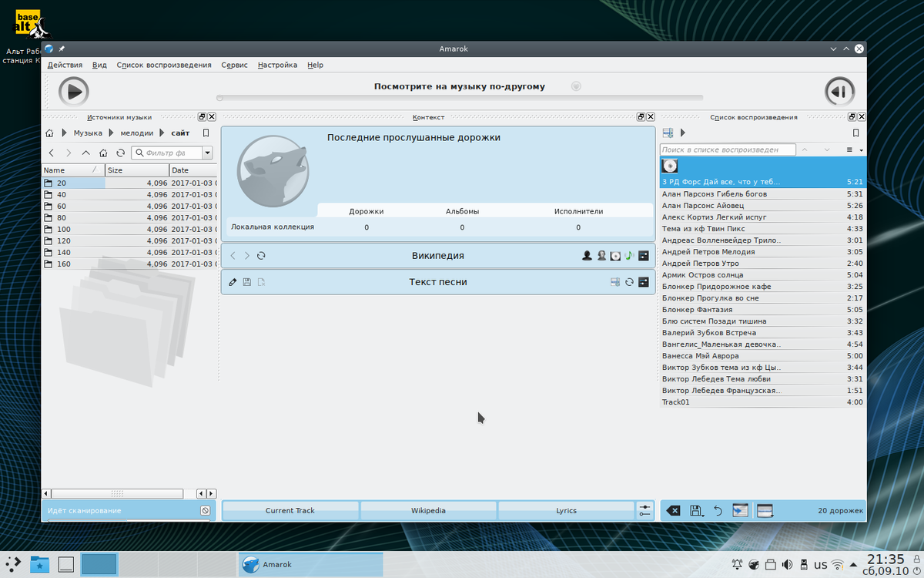
Task: Click the volume/mute icon near the top title
Action: (x=576, y=86)
